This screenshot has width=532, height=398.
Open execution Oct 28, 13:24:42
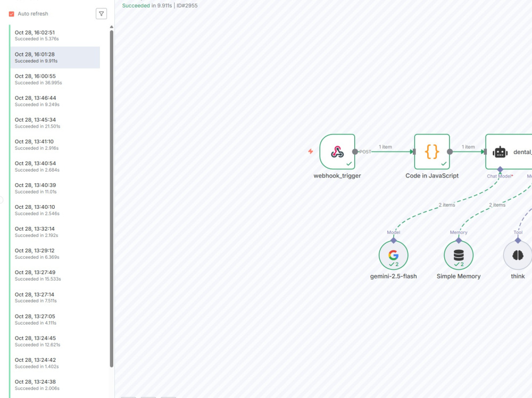click(55, 363)
